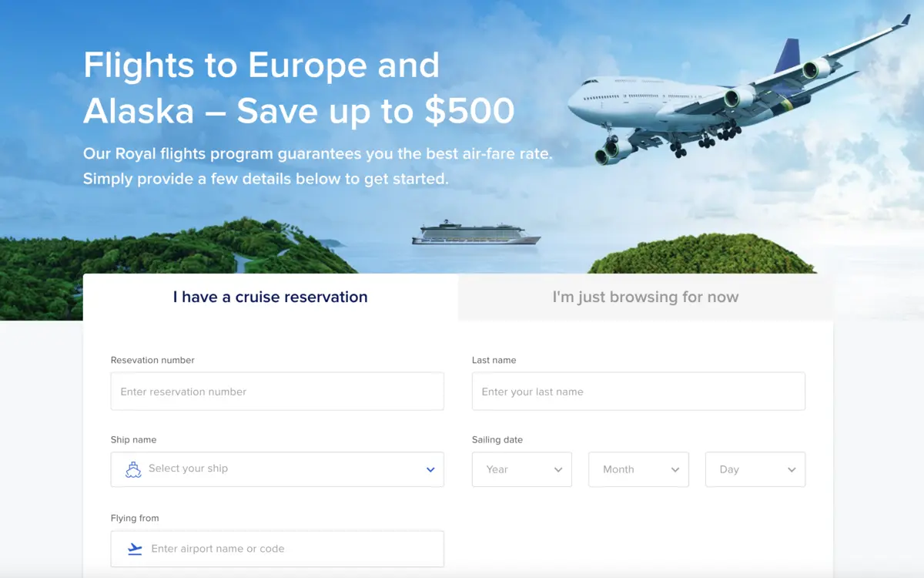
Task: Click the Royal flights program promo text
Action: pos(317,166)
